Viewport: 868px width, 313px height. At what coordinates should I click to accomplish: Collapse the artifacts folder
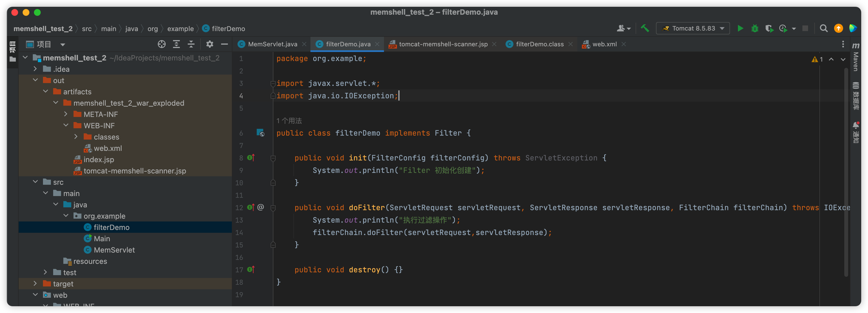point(46,91)
